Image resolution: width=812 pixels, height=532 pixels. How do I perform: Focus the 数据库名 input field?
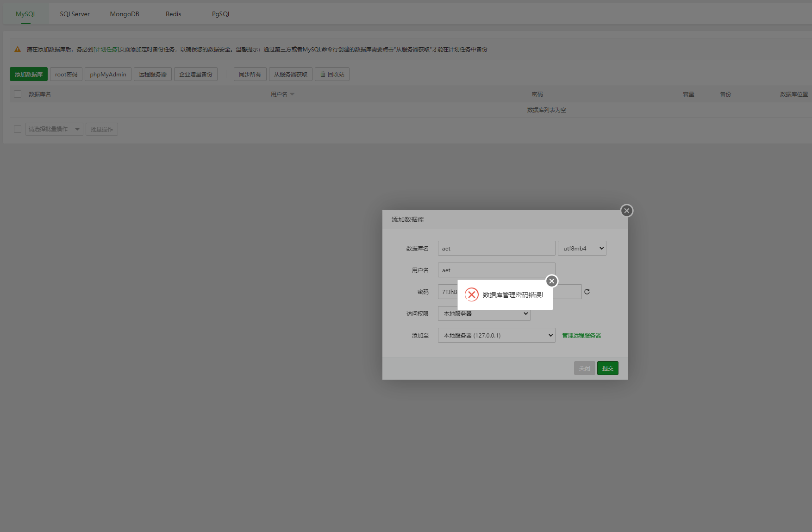pyautogui.click(x=496, y=248)
